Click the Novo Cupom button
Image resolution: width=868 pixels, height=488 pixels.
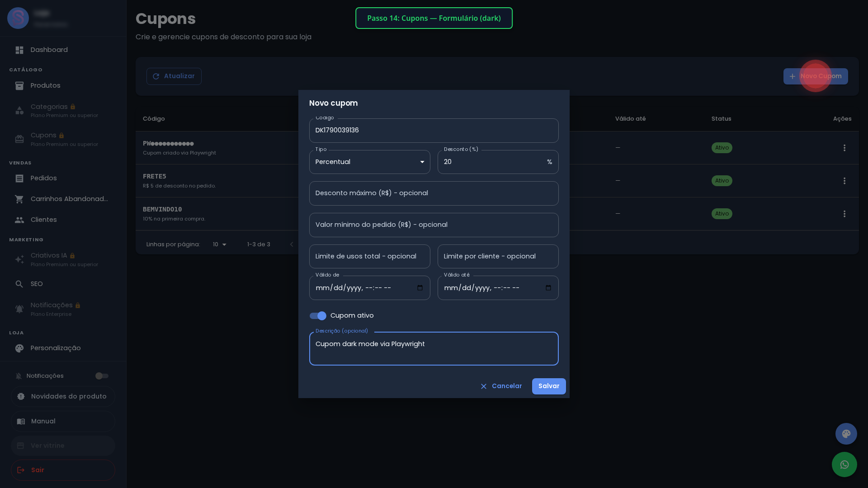click(x=816, y=76)
